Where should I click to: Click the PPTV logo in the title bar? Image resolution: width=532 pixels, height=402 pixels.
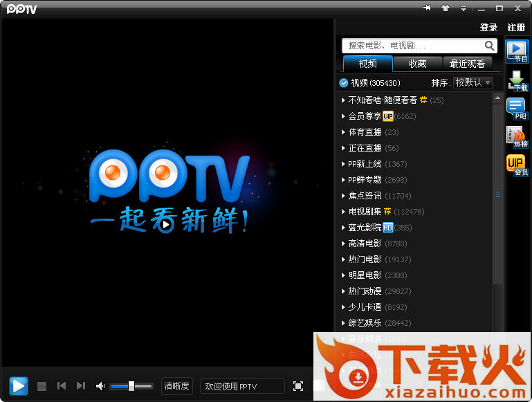21,9
